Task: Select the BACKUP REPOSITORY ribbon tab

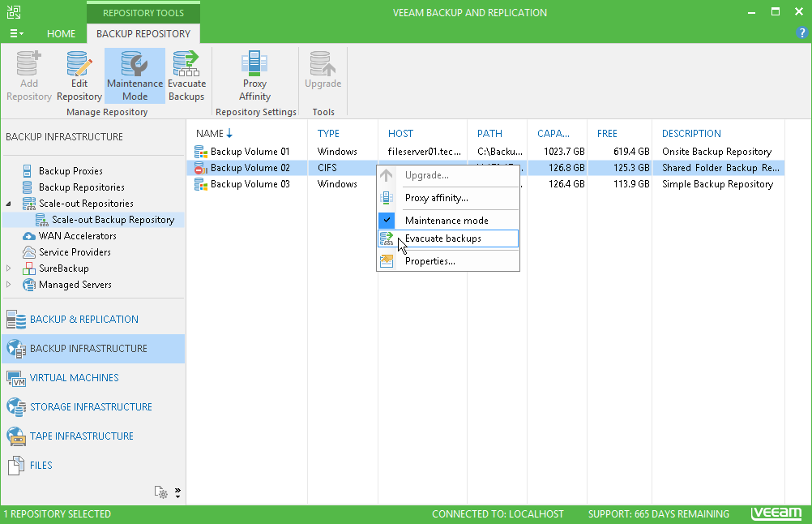Action: (x=143, y=34)
